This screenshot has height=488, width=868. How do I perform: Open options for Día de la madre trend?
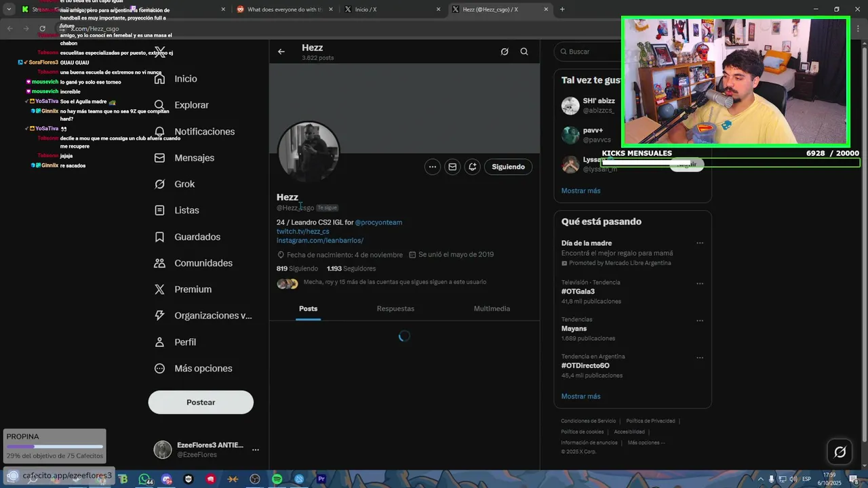point(700,243)
